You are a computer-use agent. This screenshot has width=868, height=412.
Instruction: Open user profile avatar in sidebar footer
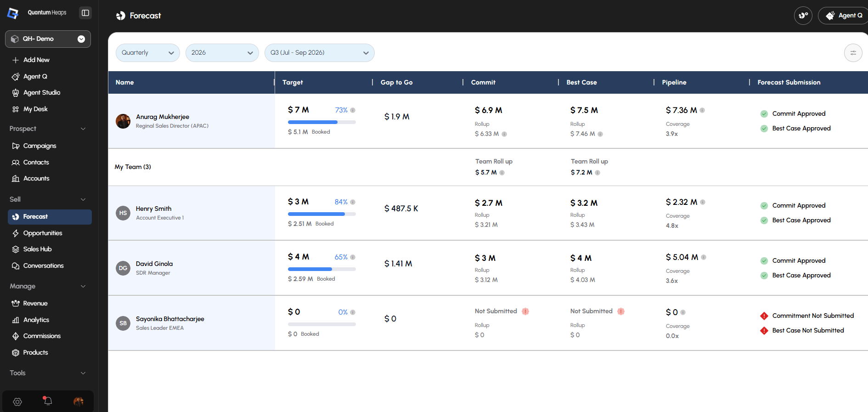pyautogui.click(x=79, y=402)
